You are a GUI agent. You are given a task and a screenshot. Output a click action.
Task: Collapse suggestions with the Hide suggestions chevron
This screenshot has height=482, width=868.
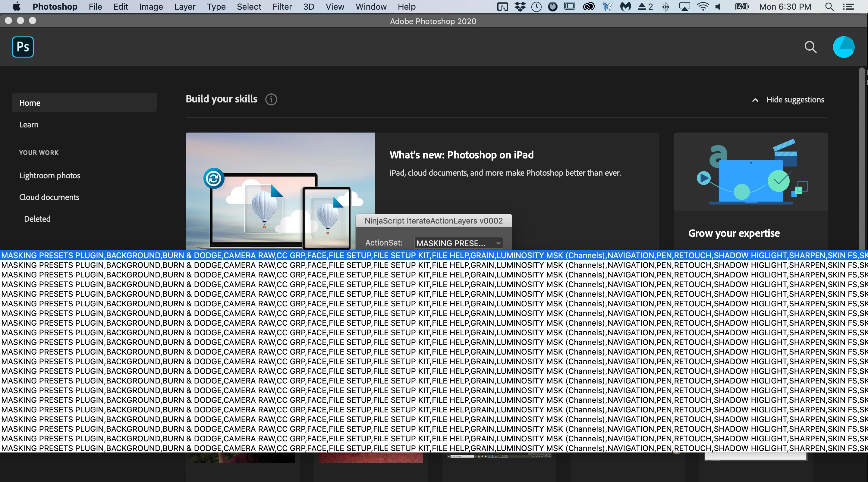pos(755,100)
